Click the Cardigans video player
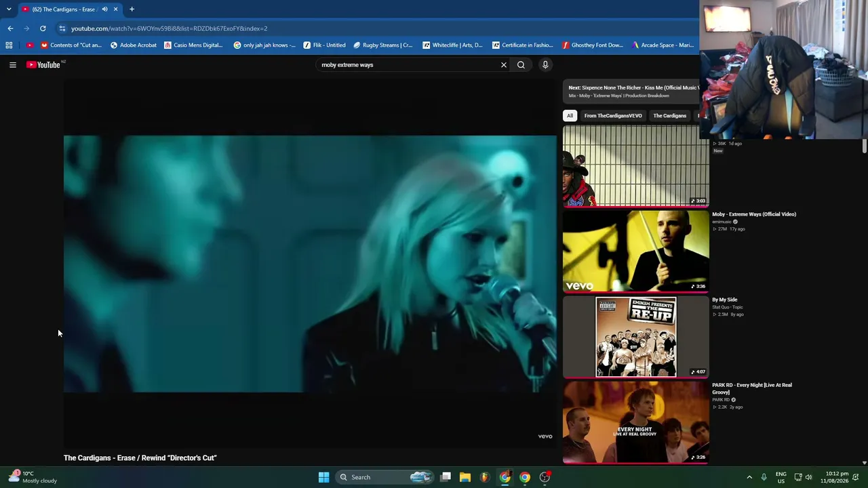 click(x=310, y=264)
